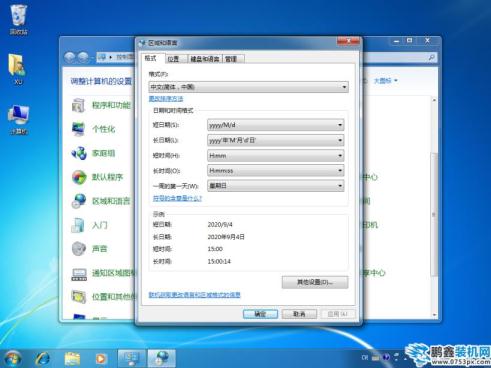Open the 一周的第一天 first day of week dropdown
The width and height of the screenshot is (491, 368).
[276, 186]
